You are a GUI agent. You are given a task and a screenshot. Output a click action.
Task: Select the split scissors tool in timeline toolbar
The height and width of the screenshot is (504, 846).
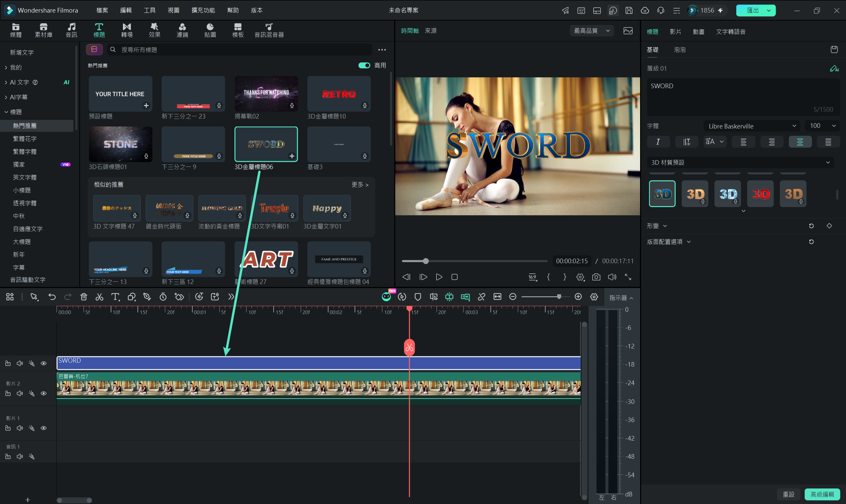coord(99,297)
